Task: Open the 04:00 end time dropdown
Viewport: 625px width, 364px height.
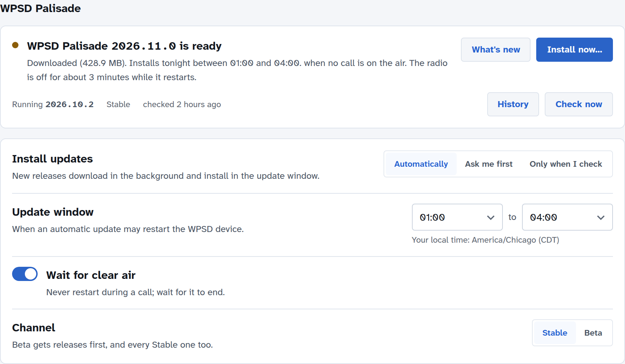Action: [567, 217]
